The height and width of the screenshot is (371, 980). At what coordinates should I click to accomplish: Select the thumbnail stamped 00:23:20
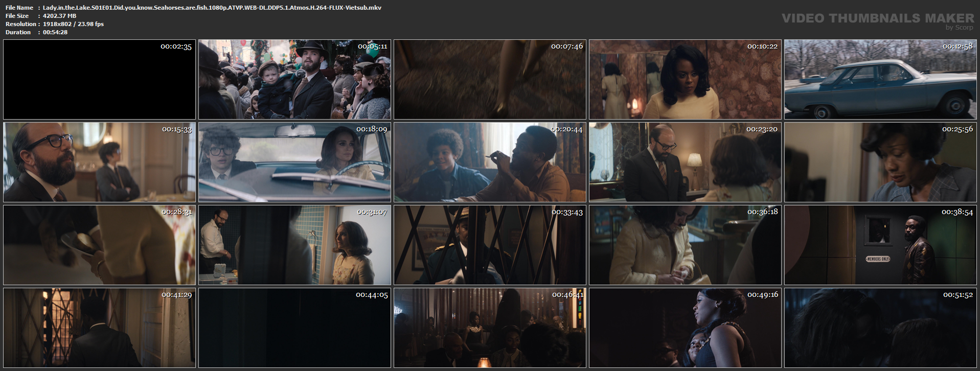point(685,163)
